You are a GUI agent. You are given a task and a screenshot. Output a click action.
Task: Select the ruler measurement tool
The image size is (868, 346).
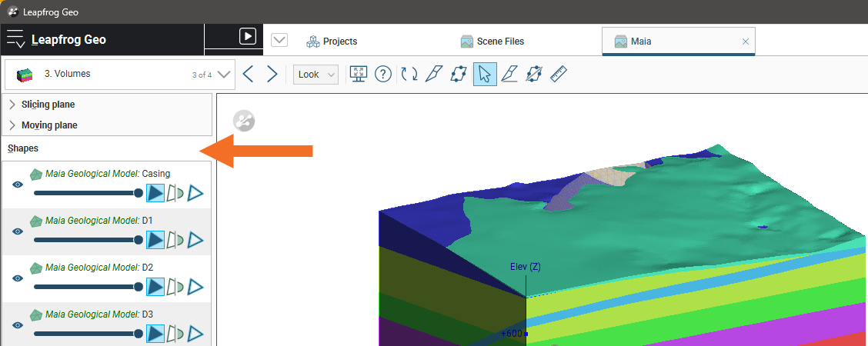pos(559,75)
